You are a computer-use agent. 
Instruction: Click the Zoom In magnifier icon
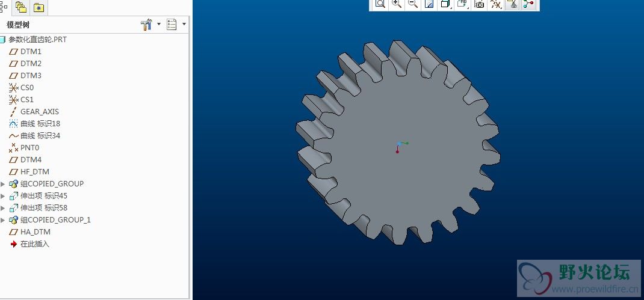(x=397, y=4)
